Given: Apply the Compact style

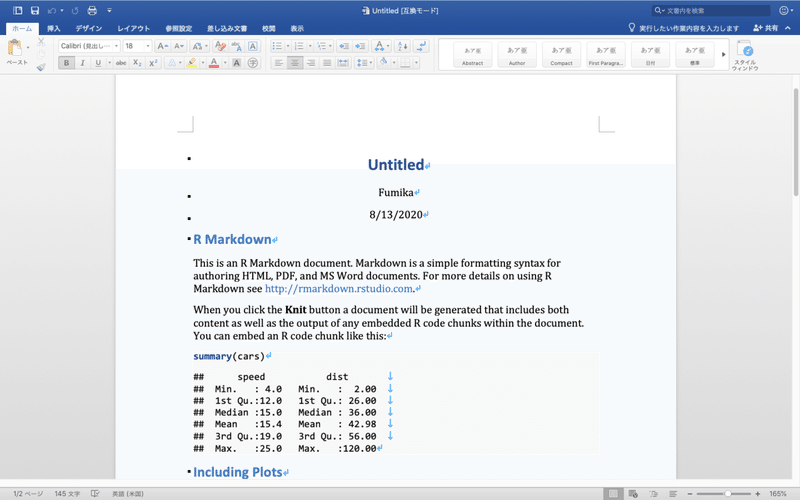Looking at the screenshot, I should click(561, 55).
